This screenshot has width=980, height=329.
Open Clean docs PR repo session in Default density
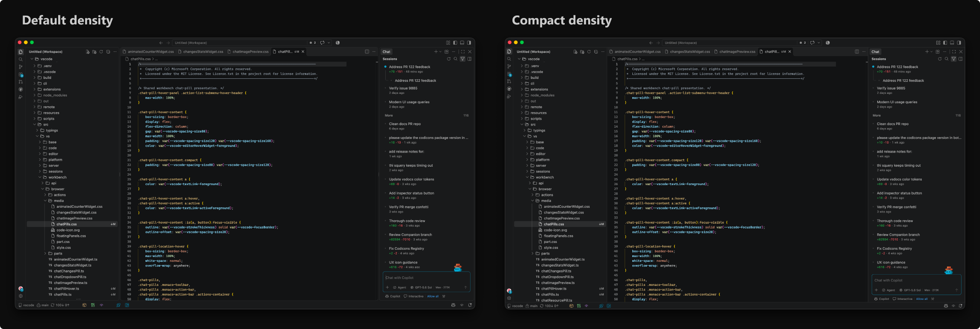click(x=426, y=126)
